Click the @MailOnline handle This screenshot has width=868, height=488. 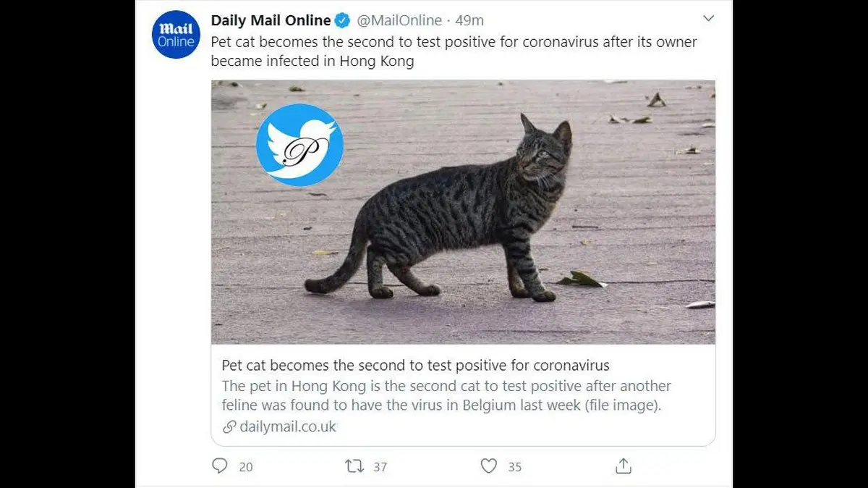click(x=396, y=20)
